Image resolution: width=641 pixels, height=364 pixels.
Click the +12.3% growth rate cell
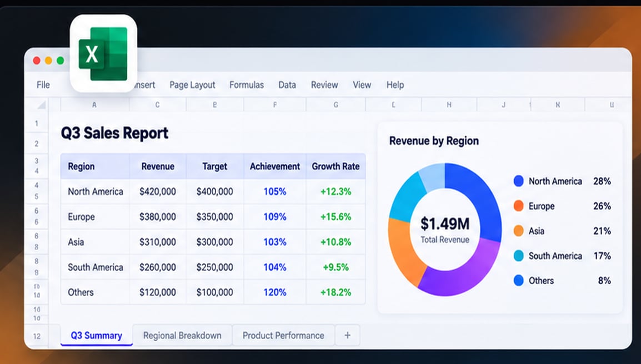pos(335,191)
